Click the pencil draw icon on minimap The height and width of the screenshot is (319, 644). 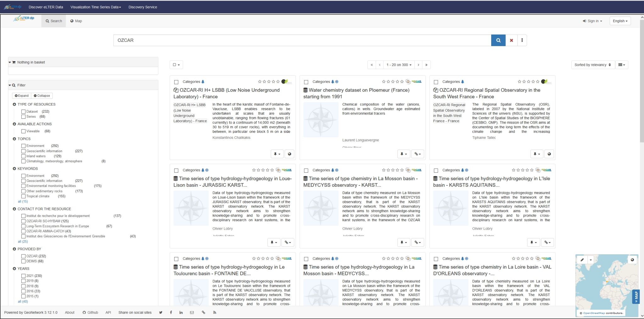click(x=582, y=260)
